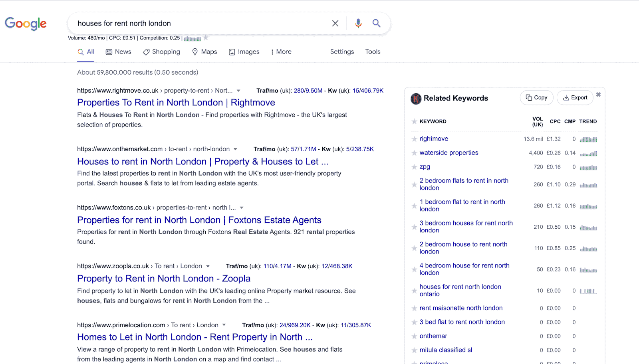
Task: Click inside the search input field
Action: 200,23
